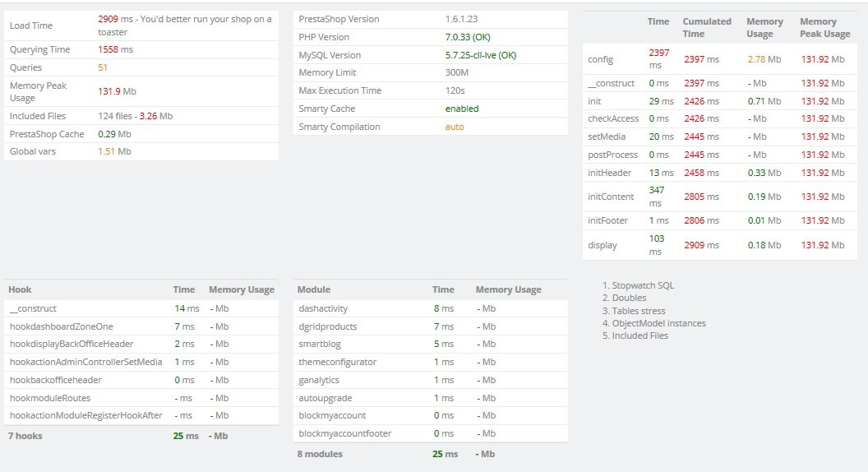Image resolution: width=868 pixels, height=472 pixels.
Task: Select the Smarty Cache enabled value
Action: 462,109
